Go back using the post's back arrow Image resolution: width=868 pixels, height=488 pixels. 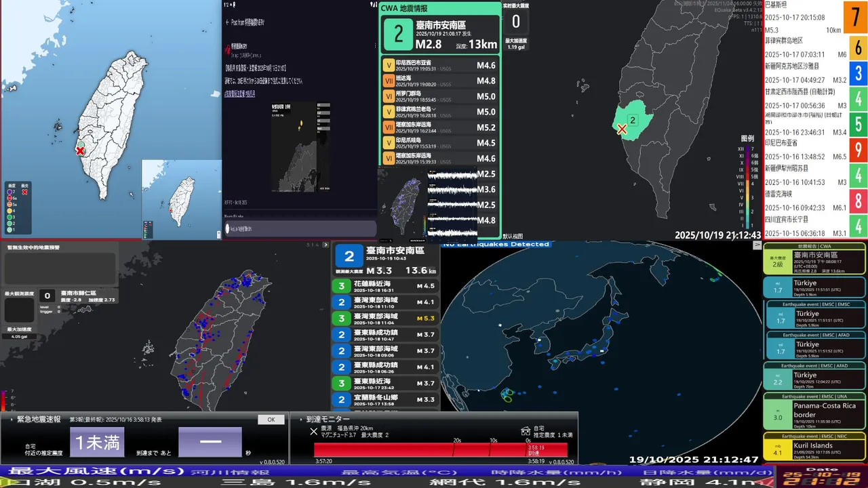pos(227,22)
